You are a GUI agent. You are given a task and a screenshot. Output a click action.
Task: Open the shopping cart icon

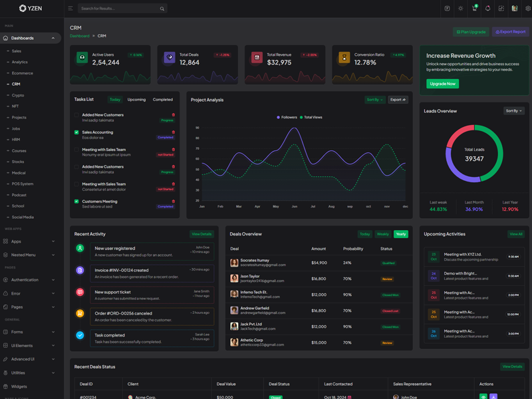click(x=474, y=9)
